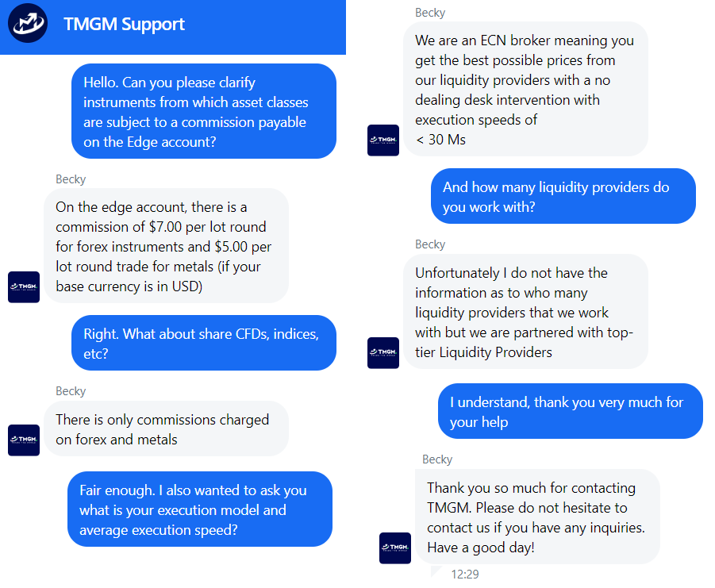Select the TMGM avatar beside the closing thank-you message
This screenshot has width=715, height=588.
(x=395, y=548)
